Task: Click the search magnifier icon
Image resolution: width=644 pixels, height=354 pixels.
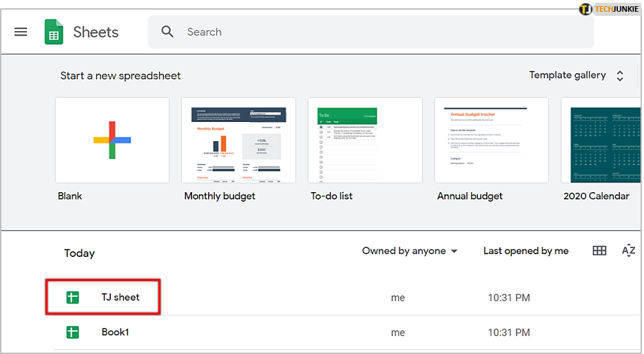Action: 167,32
